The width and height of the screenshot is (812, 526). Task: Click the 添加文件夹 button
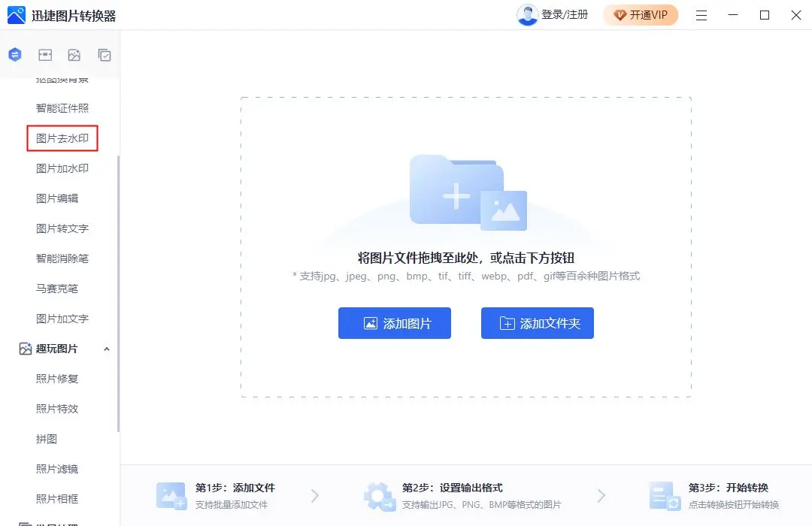(537, 323)
